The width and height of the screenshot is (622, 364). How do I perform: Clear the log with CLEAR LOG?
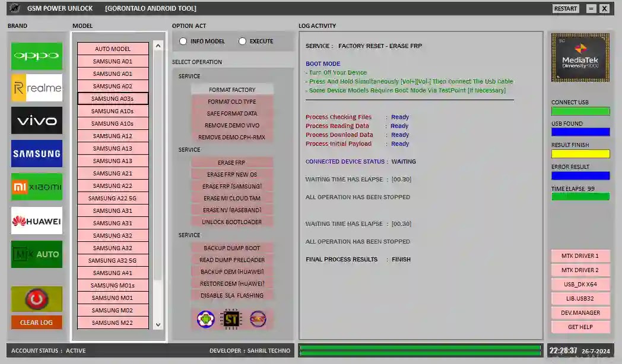pyautogui.click(x=36, y=323)
